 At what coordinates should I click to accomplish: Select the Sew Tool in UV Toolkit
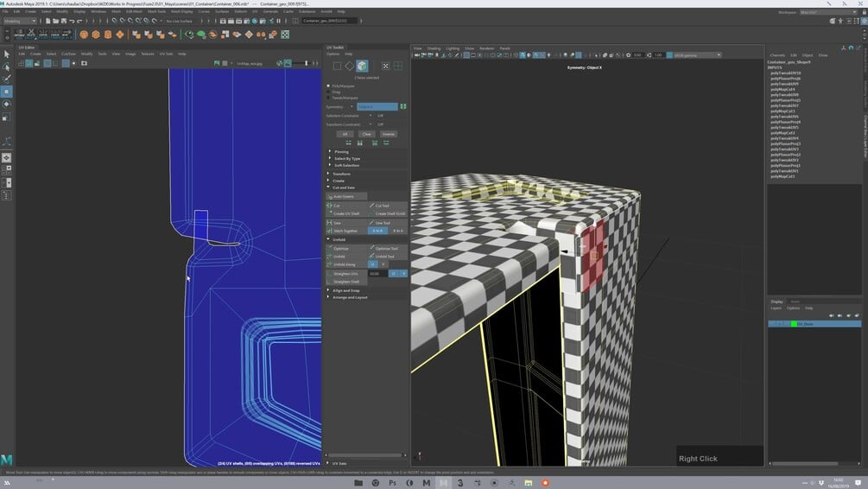[388, 223]
